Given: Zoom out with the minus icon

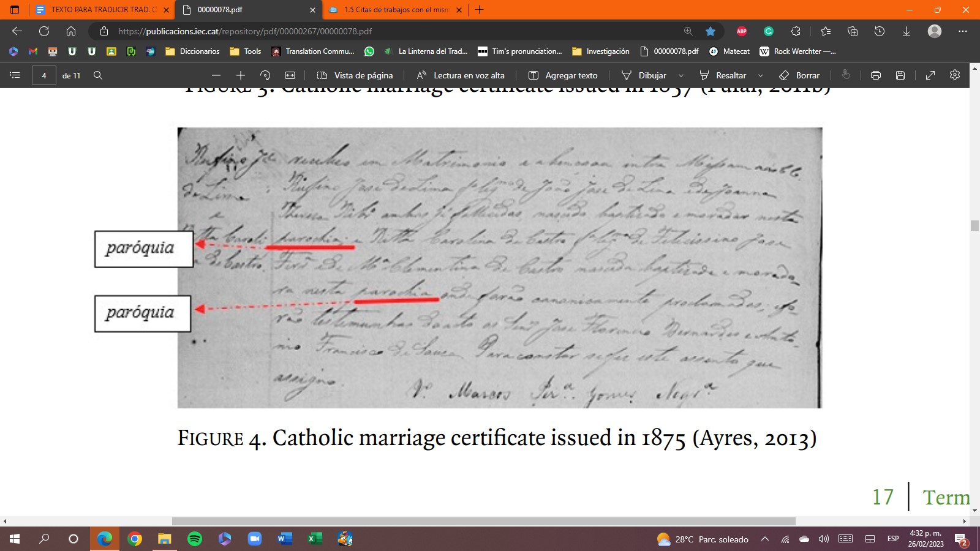Looking at the screenshot, I should point(216,75).
